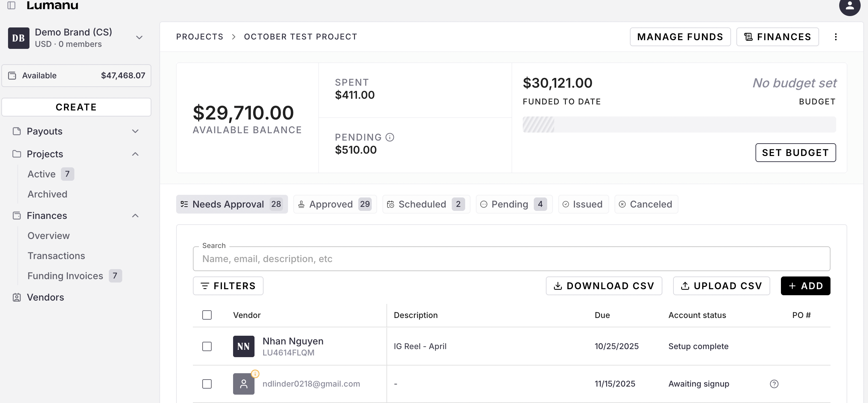Check the Nhan Nguyen row checkbox
The image size is (868, 403).
[x=207, y=346]
